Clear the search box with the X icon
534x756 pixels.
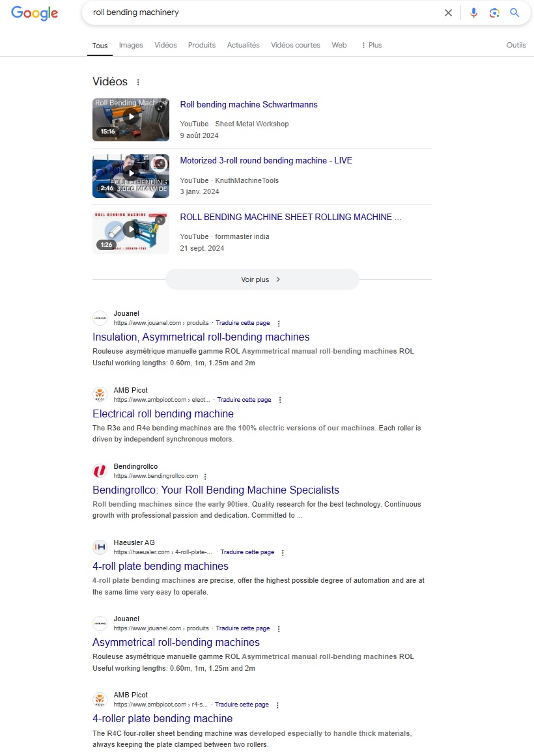(448, 13)
